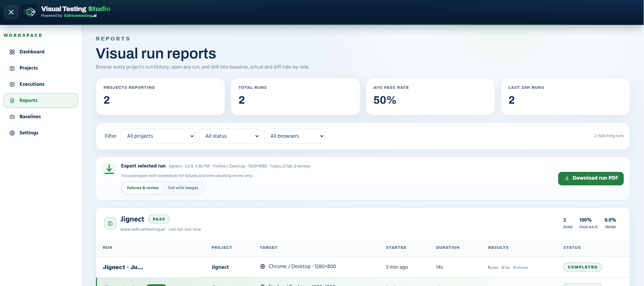Click the '0 review' result text
The width and height of the screenshot is (644, 286).
521,267
